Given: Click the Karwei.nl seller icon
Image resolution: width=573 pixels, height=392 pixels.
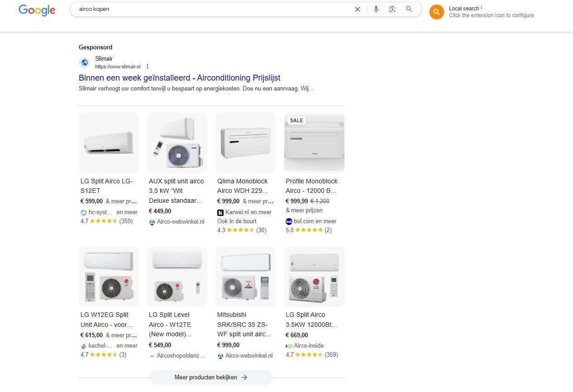Looking at the screenshot, I should (220, 212).
